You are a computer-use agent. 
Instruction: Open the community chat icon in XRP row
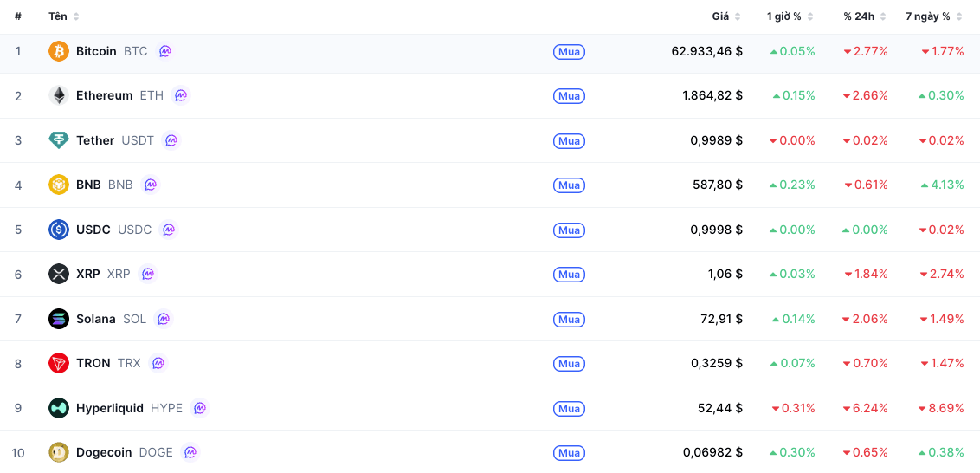148,274
